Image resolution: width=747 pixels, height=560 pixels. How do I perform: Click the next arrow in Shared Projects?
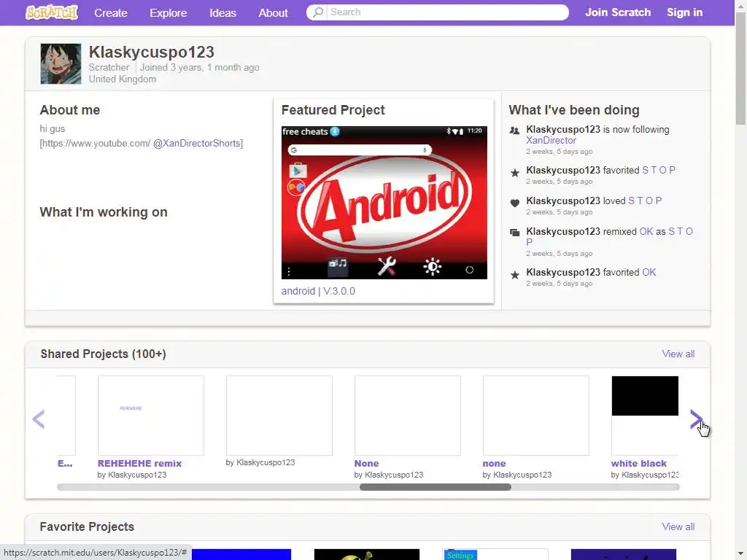tap(696, 419)
